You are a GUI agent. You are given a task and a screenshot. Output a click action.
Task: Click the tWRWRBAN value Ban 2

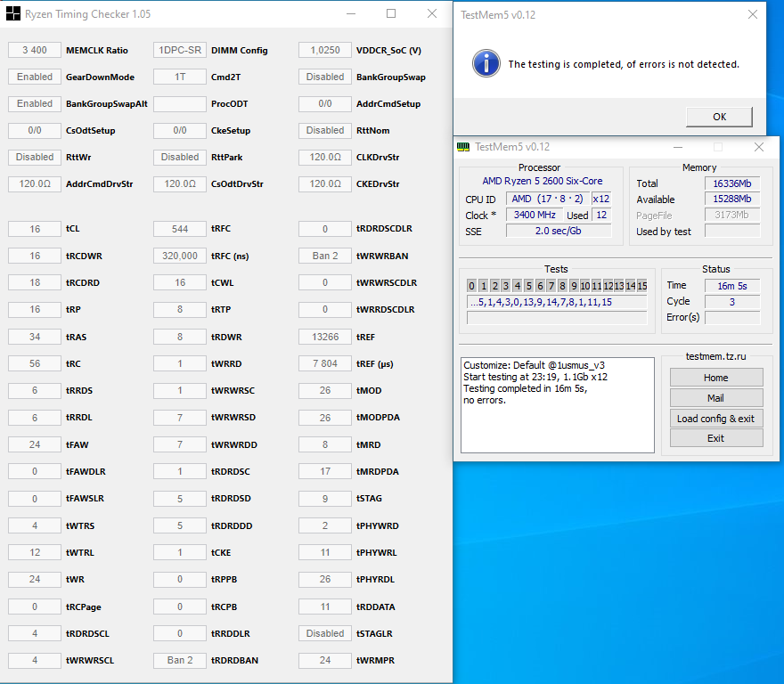[325, 256]
